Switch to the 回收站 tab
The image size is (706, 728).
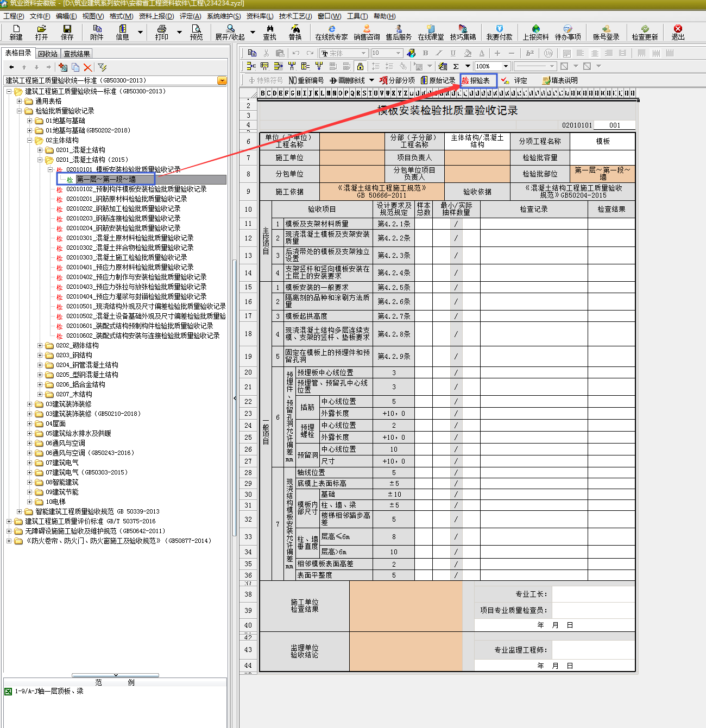[x=48, y=54]
